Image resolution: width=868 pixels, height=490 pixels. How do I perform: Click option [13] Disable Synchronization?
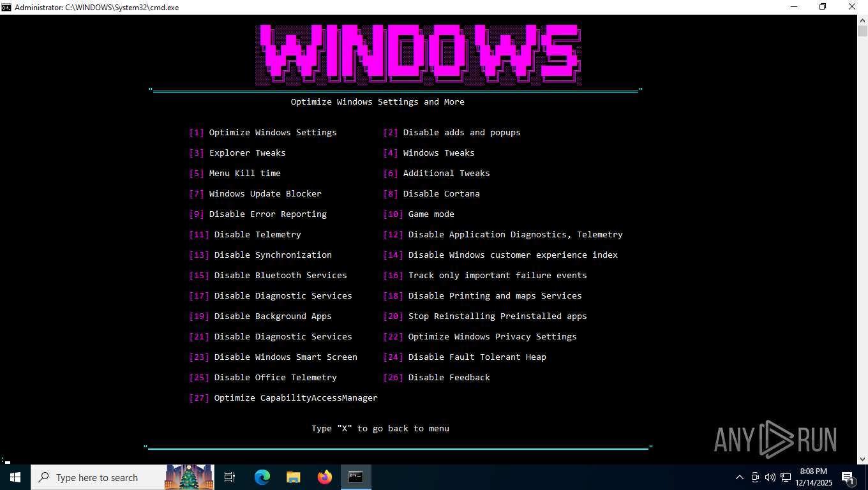tap(260, 255)
